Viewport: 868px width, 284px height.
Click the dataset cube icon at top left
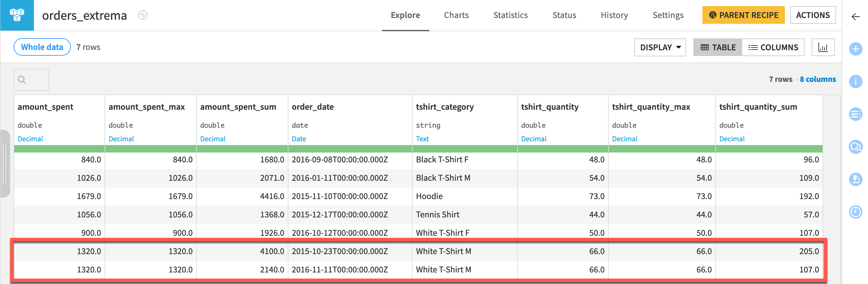(x=17, y=15)
